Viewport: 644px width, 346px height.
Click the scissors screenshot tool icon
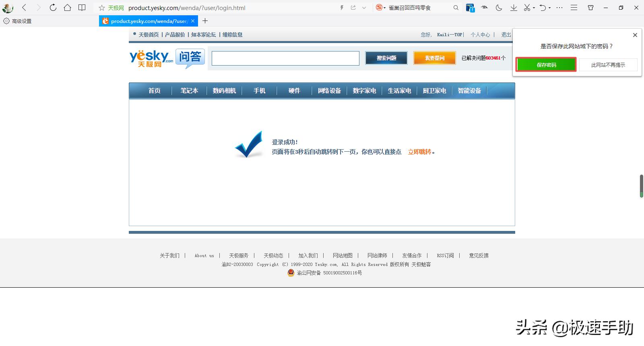point(527,8)
